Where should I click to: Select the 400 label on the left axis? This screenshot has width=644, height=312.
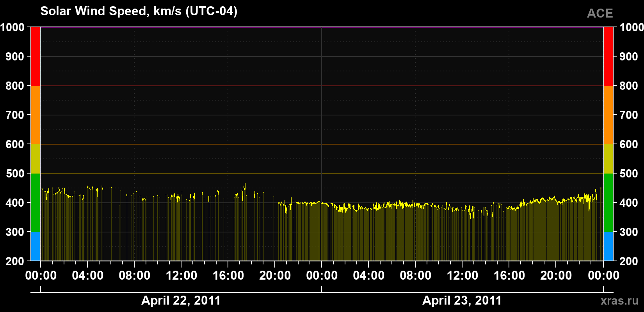[x=15, y=203]
